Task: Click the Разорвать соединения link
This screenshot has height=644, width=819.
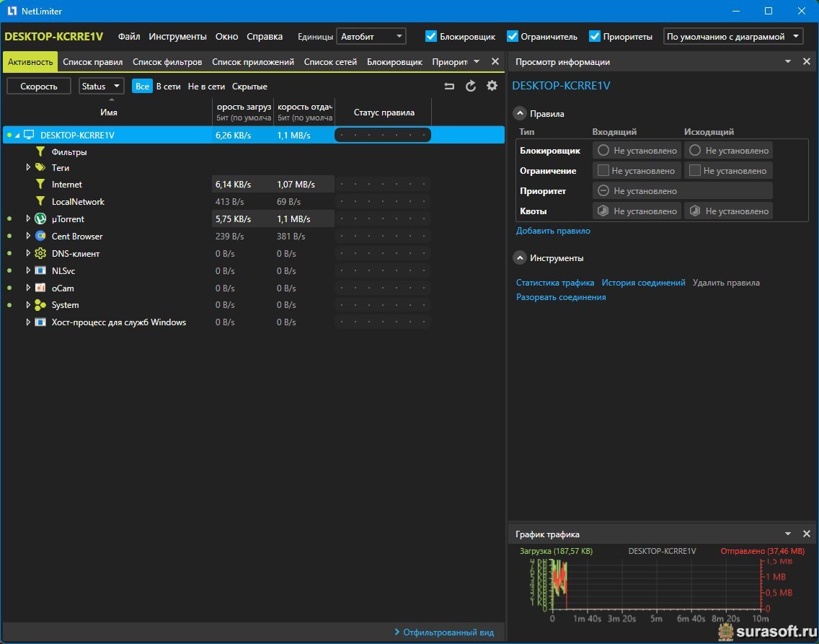Action: pyautogui.click(x=561, y=296)
